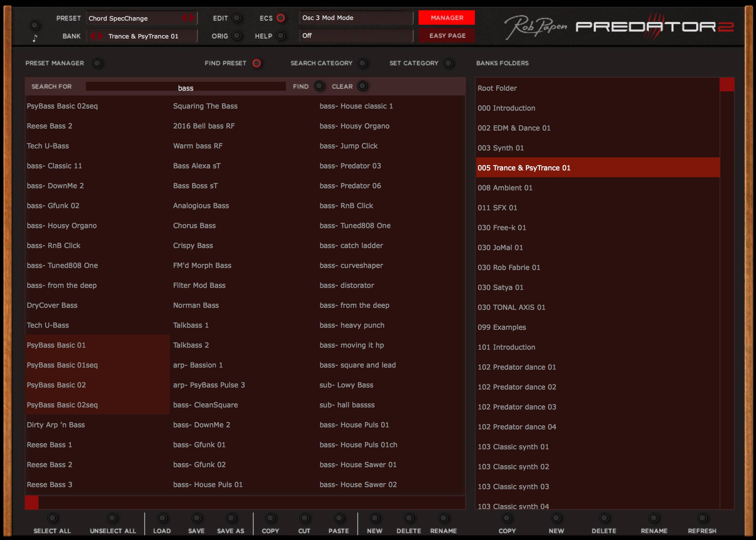Image resolution: width=756 pixels, height=540 pixels.
Task: Enable SET CATEGORY mode
Action: 448,63
